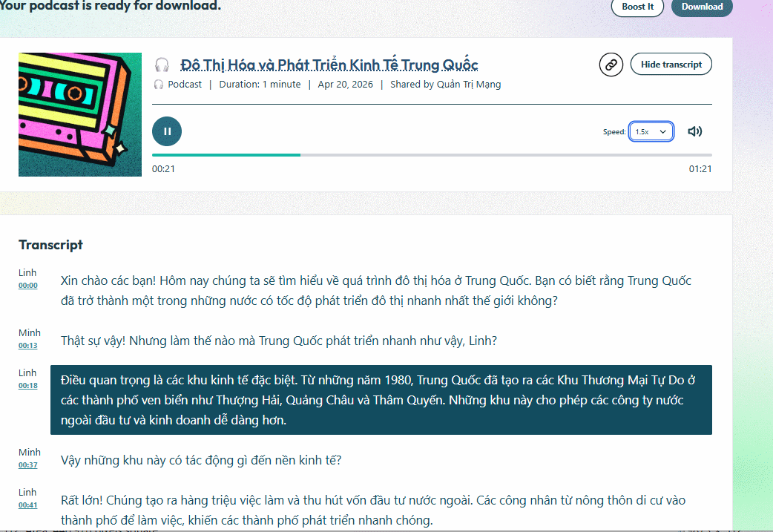Screen dimensions: 773x532
Task: Jump to timestamp 00:37
Action: pos(28,464)
